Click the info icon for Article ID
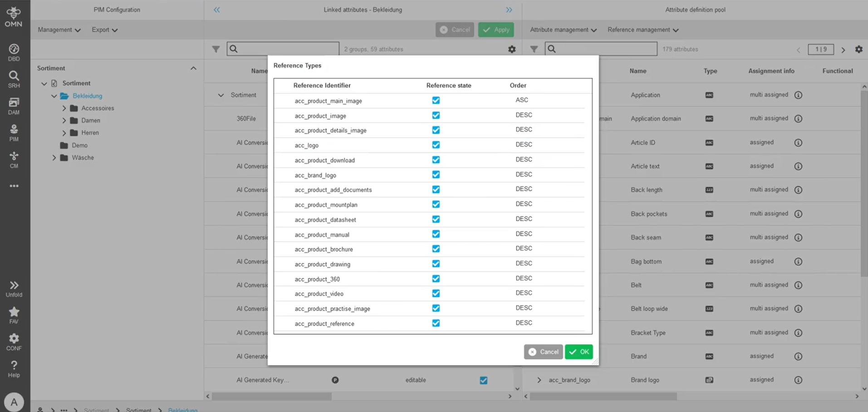 (798, 142)
